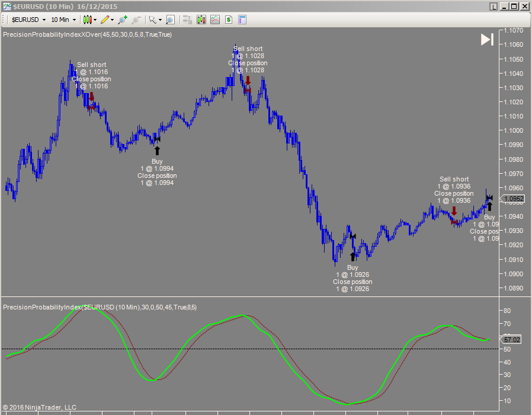Click the 1.0952 price marker on axis
This screenshot has width=532, height=415.
pos(513,199)
